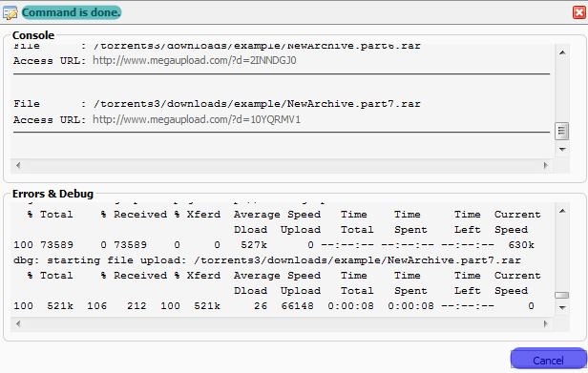Click the 66148 upload speed value
This screenshot has width=588, height=373.
coord(297,306)
